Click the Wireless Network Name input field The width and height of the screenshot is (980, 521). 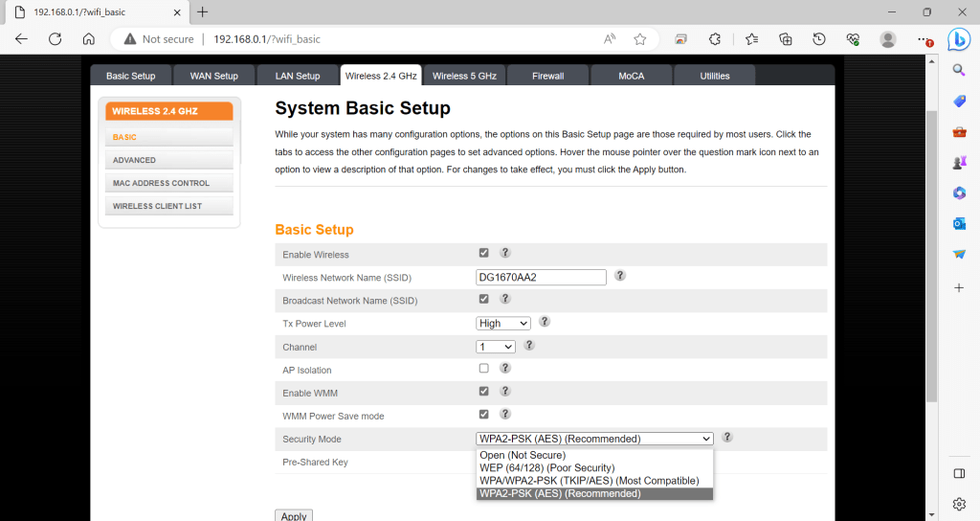point(541,278)
